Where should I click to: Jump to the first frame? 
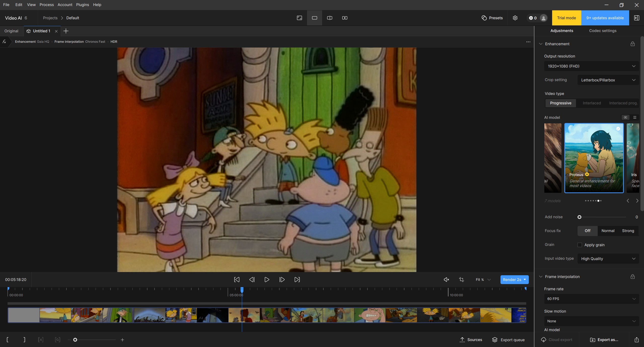[x=237, y=280]
